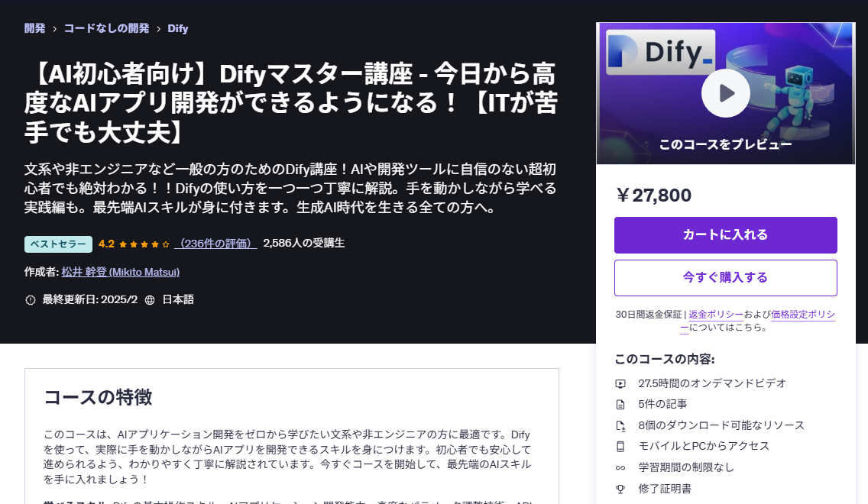Click 学習期間の制限なし text

coord(686,467)
